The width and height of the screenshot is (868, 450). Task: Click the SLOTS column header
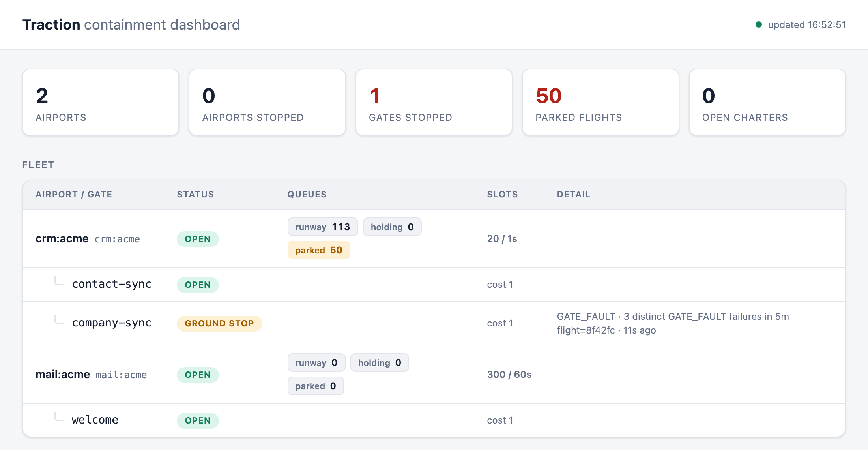[x=502, y=195]
